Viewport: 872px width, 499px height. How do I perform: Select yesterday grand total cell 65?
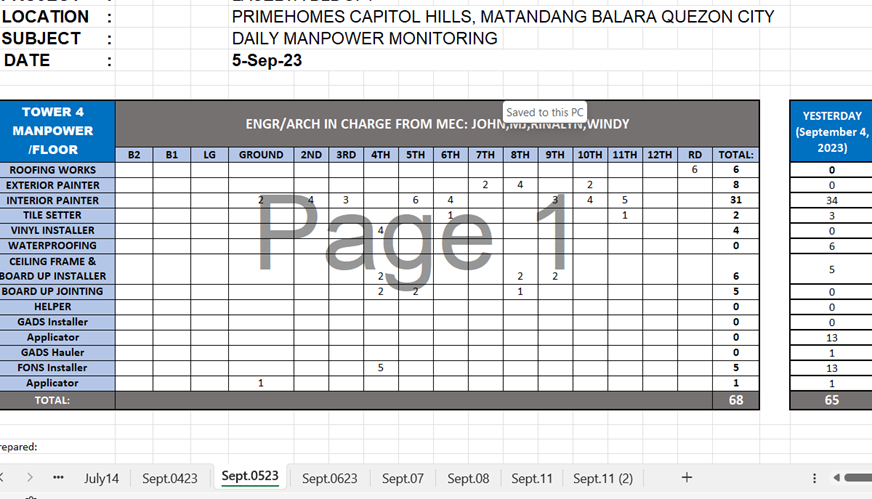[x=832, y=400]
